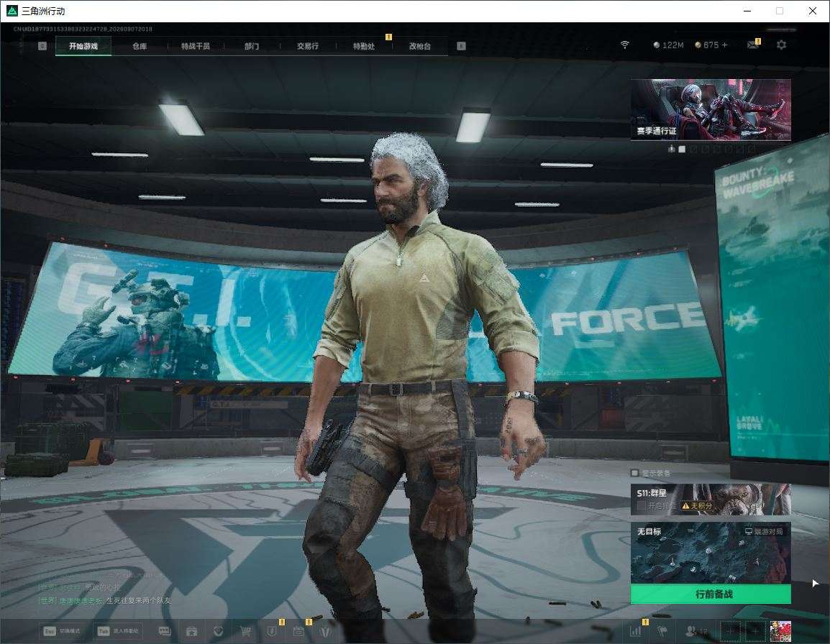The image size is (830, 644).
Task: Switch to the 仓库 tab
Action: 140,46
